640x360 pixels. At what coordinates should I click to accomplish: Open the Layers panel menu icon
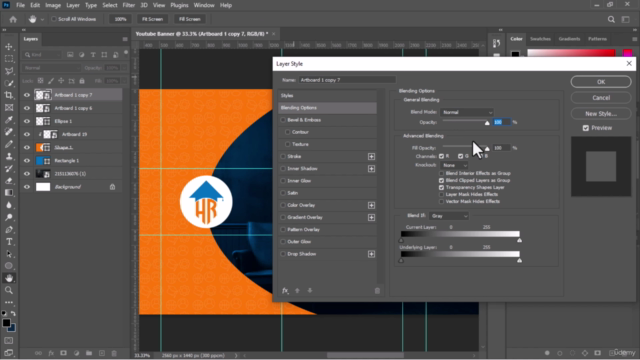[x=125, y=39]
